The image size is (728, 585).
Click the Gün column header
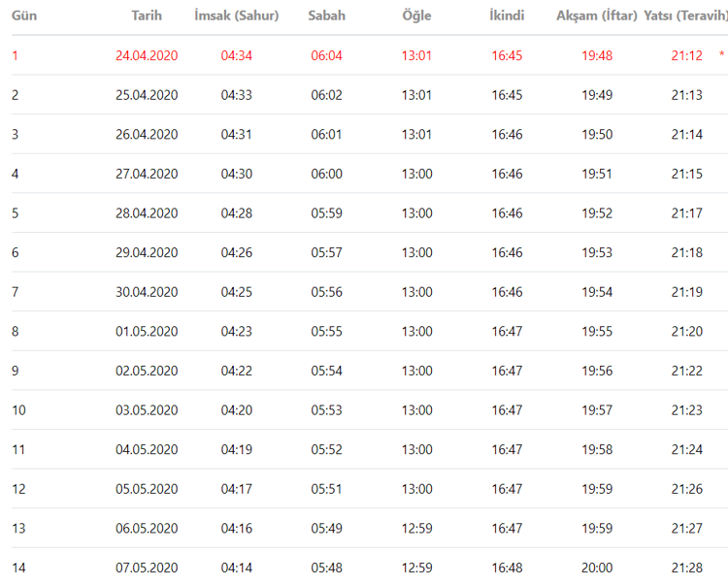pyautogui.click(x=24, y=16)
